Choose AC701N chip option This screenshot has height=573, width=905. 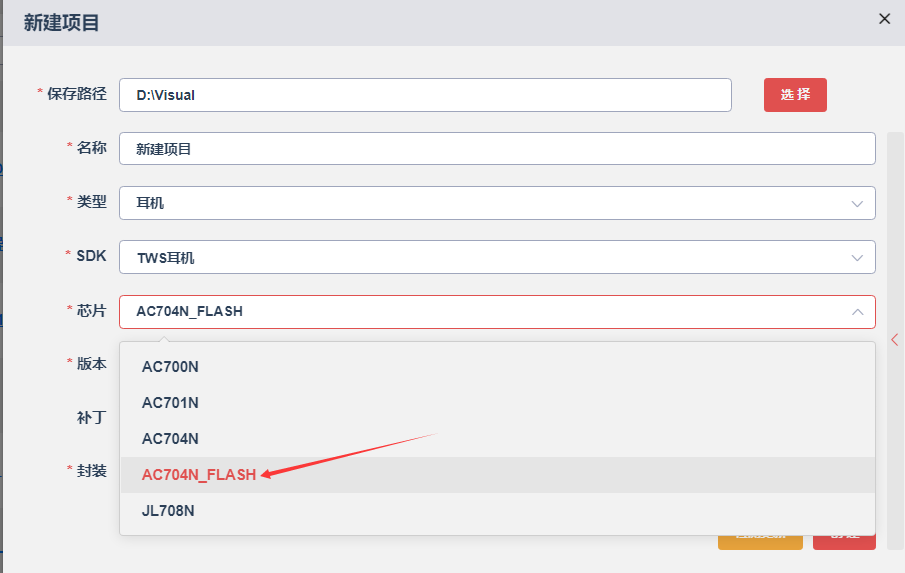(497, 402)
